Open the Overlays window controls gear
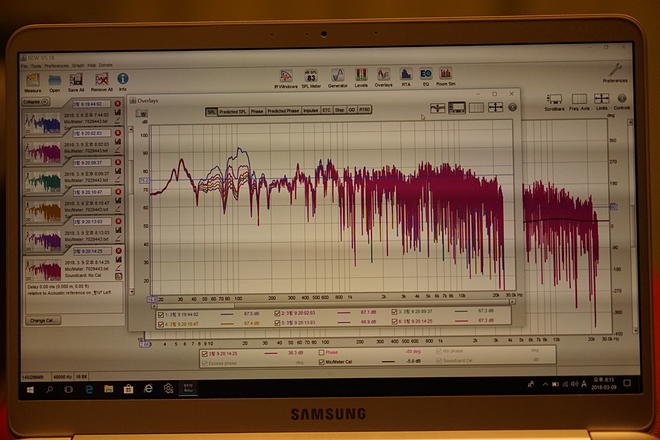 (x=512, y=107)
